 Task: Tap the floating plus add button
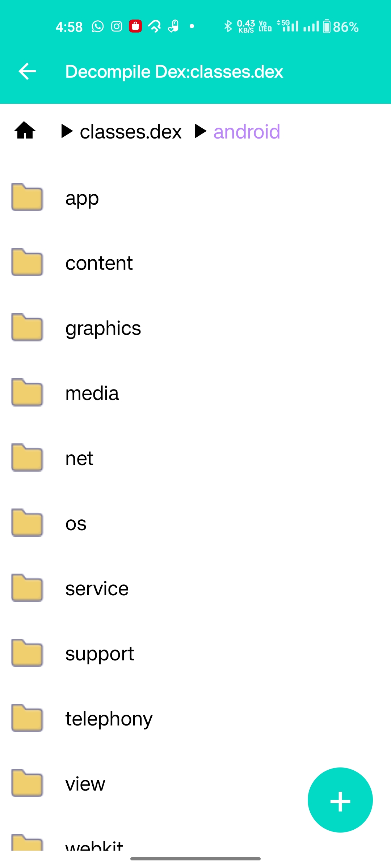pos(340,800)
